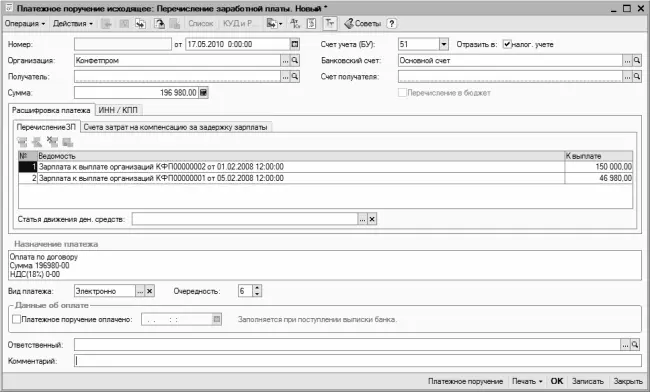Open the toolbar 'create based on' dropdown icon
The image size is (650, 392).
point(274,24)
